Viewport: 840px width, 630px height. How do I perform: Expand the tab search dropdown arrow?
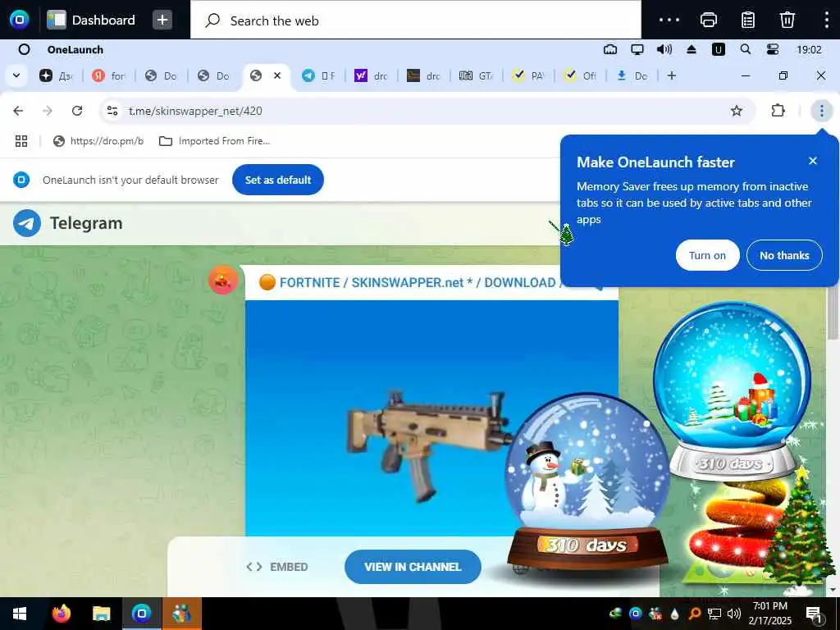pos(16,75)
